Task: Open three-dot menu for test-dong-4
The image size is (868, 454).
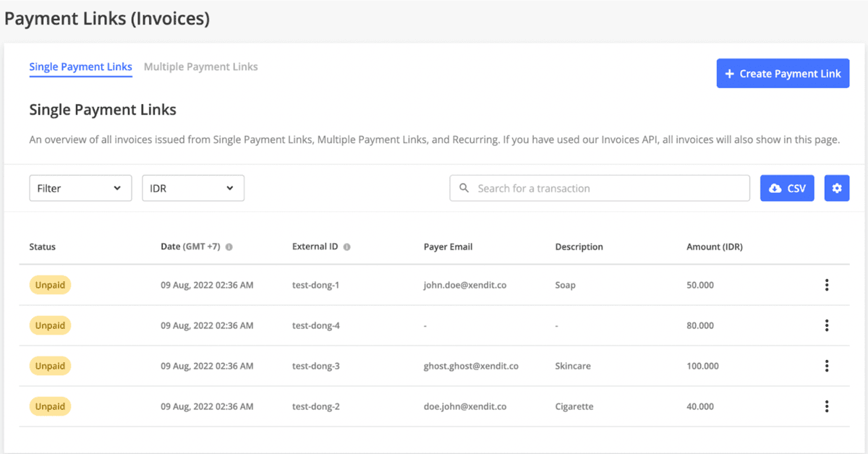Action: coord(827,325)
